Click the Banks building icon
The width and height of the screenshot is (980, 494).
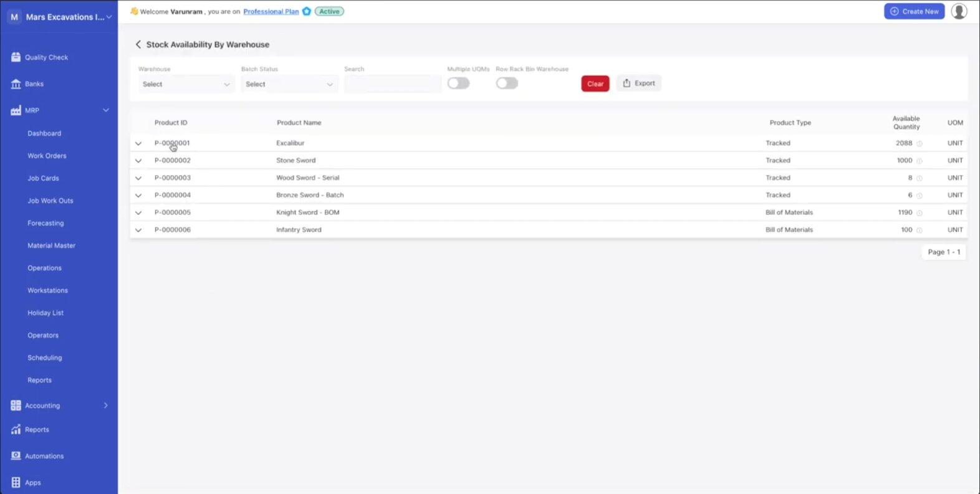coord(16,84)
